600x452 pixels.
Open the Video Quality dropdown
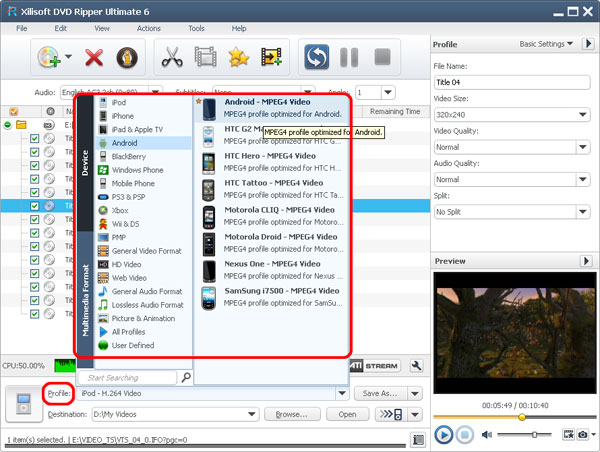click(582, 147)
